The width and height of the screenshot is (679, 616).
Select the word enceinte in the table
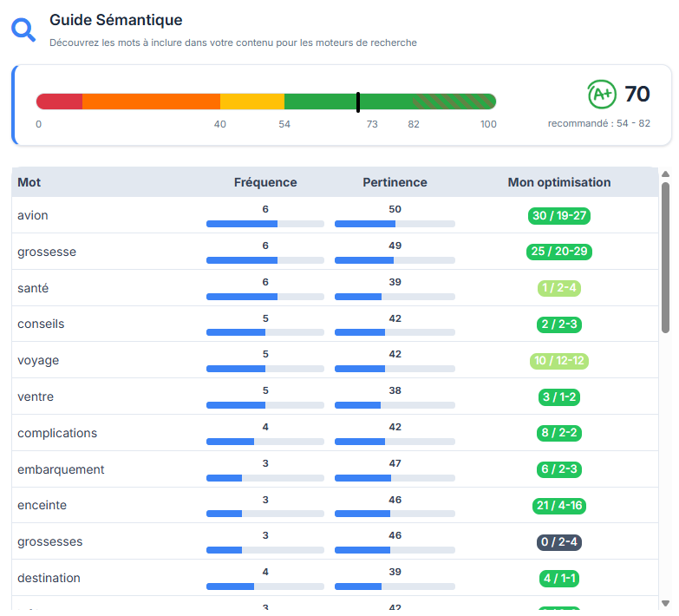click(42, 506)
